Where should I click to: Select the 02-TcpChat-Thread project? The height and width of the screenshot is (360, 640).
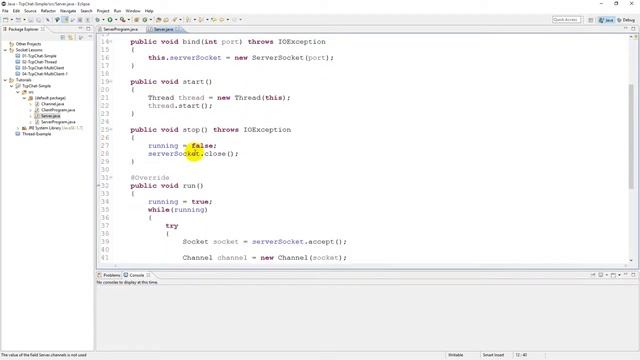(x=39, y=62)
